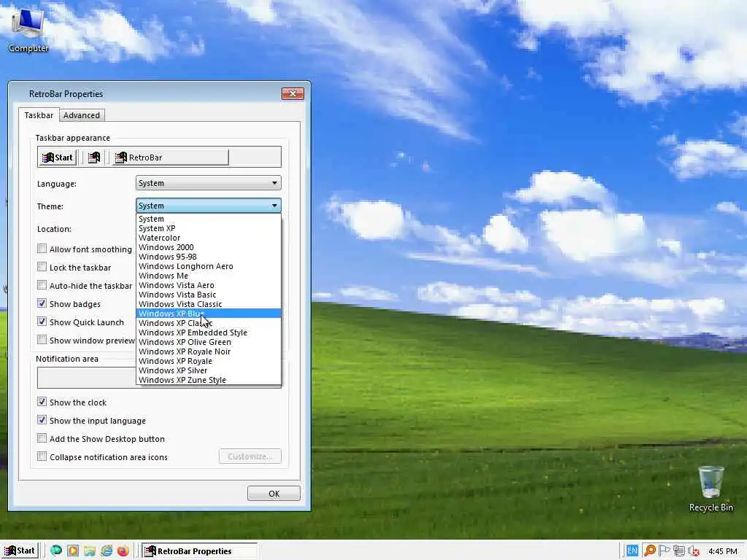
Task: Disable Show the input language
Action: pyautogui.click(x=42, y=420)
